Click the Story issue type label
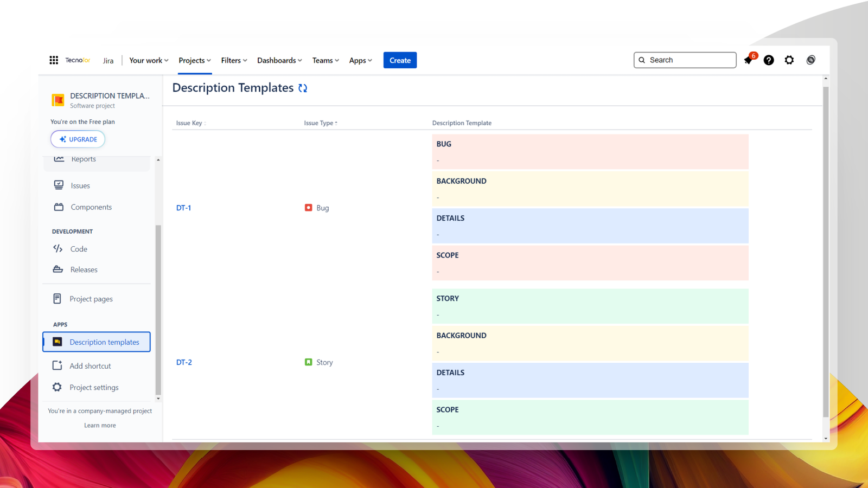This screenshot has height=488, width=868. (324, 362)
